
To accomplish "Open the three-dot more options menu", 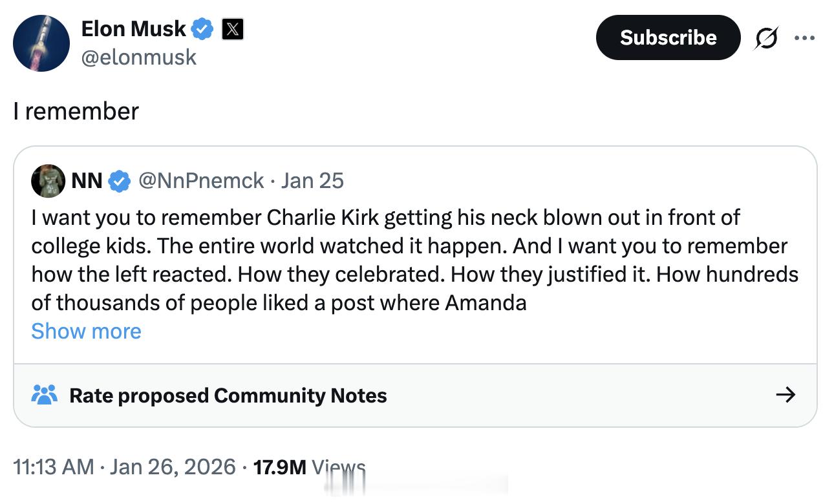I will click(x=804, y=38).
